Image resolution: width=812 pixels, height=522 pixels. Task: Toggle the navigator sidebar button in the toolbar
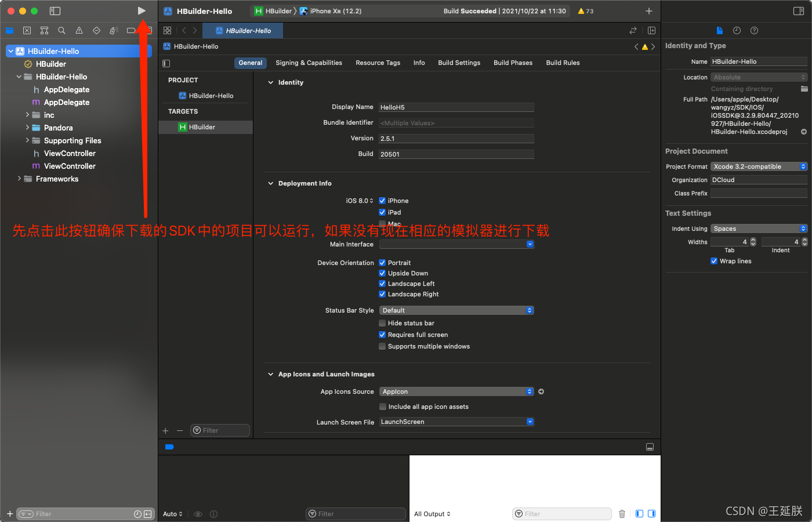click(x=55, y=11)
